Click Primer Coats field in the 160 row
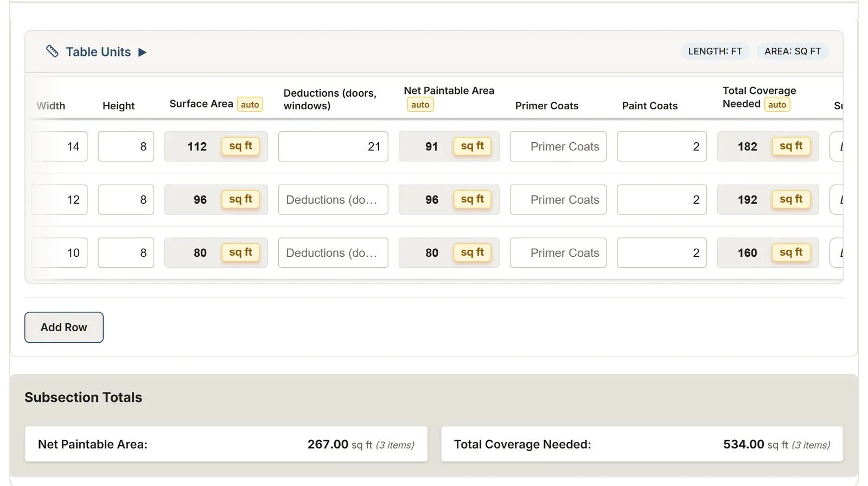868x486 pixels. (x=558, y=253)
